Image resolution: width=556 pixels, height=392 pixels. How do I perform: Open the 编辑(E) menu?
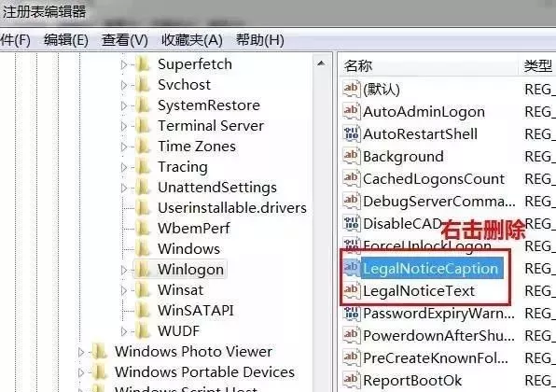pos(66,40)
